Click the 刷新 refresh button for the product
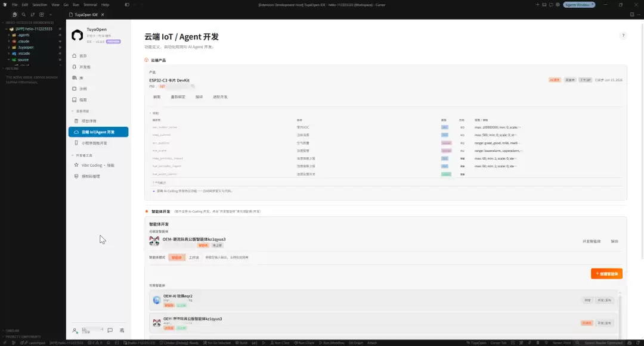 (157, 97)
